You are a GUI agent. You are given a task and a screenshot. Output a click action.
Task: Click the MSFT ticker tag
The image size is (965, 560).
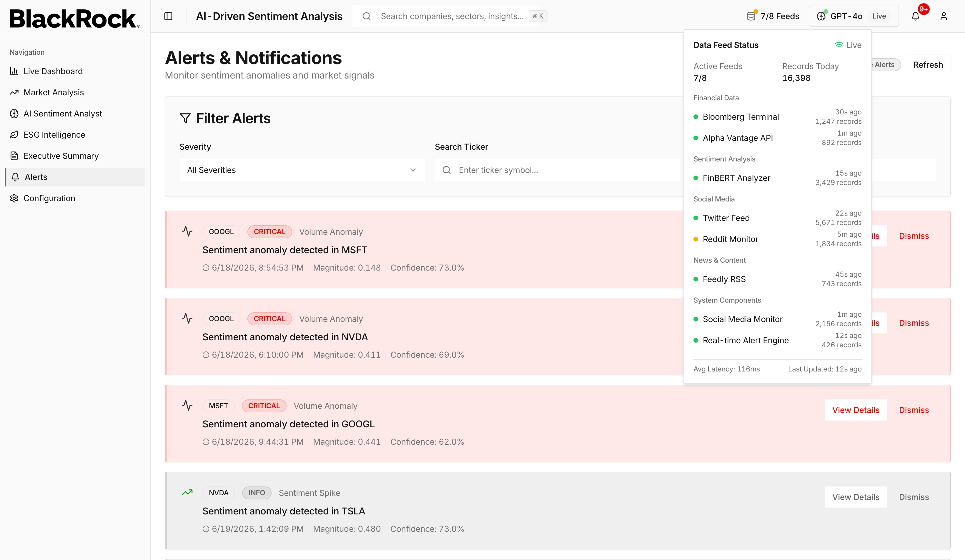coord(218,406)
